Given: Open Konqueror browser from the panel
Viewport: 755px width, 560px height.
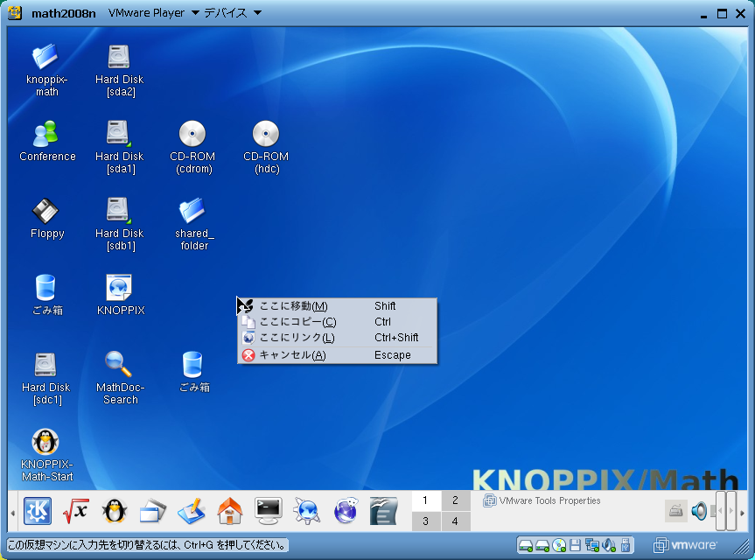Looking at the screenshot, I should 307,511.
